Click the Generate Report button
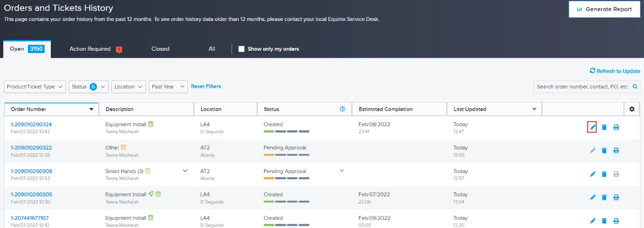 604,9
